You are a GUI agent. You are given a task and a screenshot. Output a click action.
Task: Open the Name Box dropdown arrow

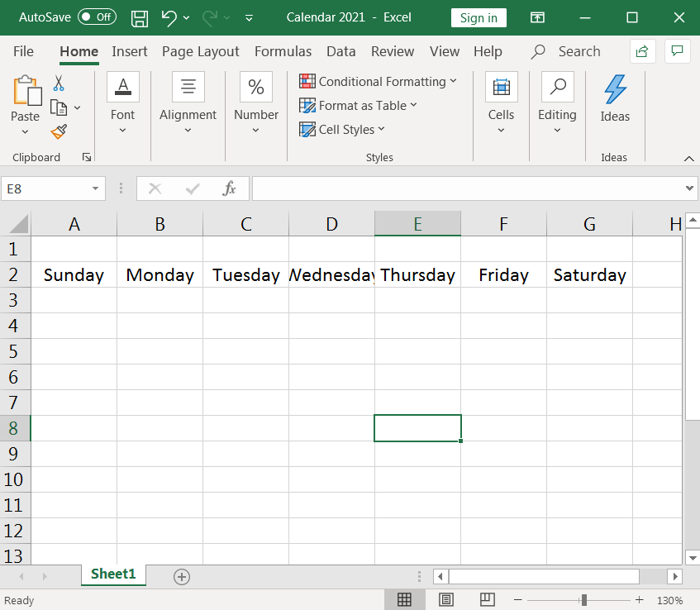[96, 188]
